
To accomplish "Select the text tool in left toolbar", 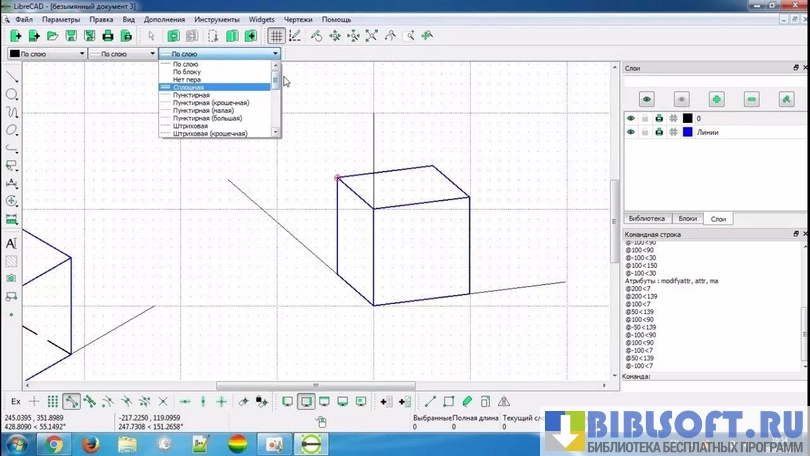I will [12, 243].
